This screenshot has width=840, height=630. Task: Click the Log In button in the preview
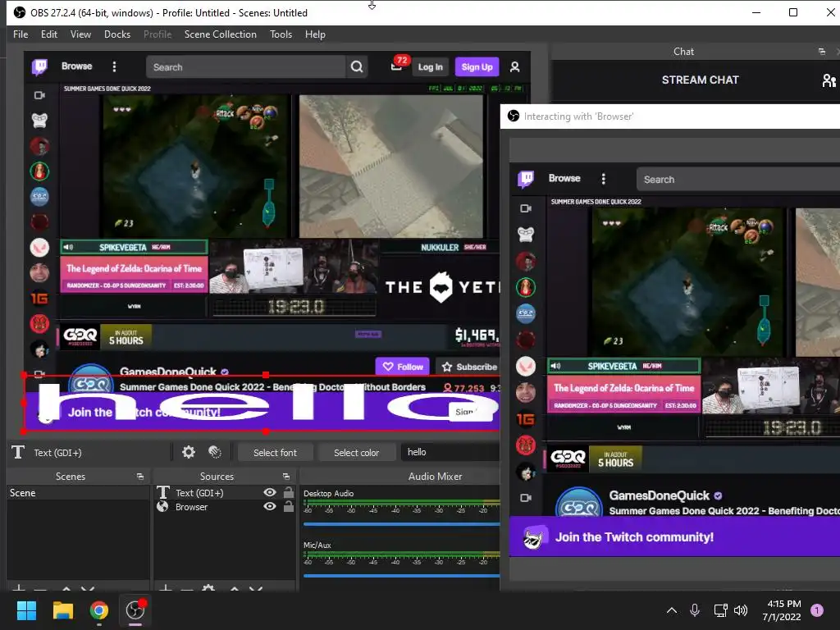click(x=430, y=67)
